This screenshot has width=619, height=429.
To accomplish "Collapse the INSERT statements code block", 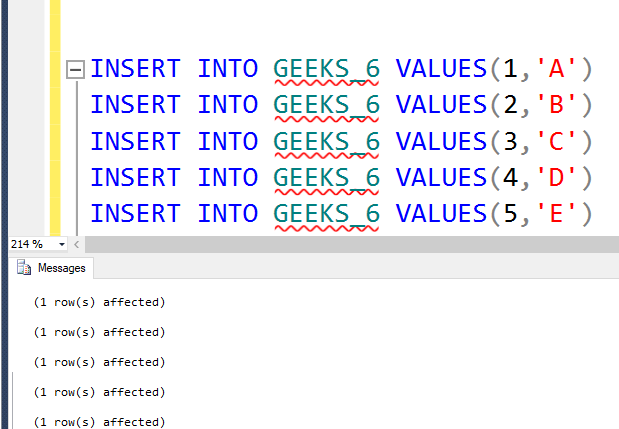I will coord(75,69).
